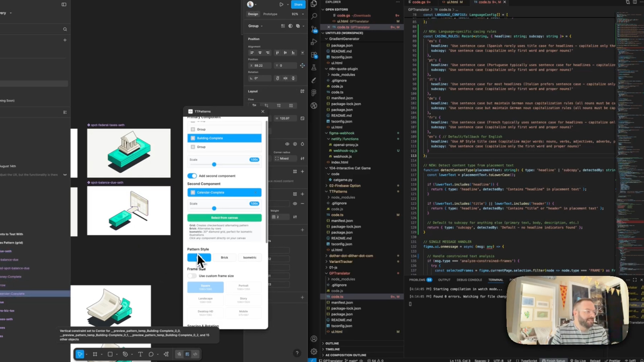Open the Actions AI sparkle tool
This screenshot has height=362, width=644.
click(x=166, y=354)
